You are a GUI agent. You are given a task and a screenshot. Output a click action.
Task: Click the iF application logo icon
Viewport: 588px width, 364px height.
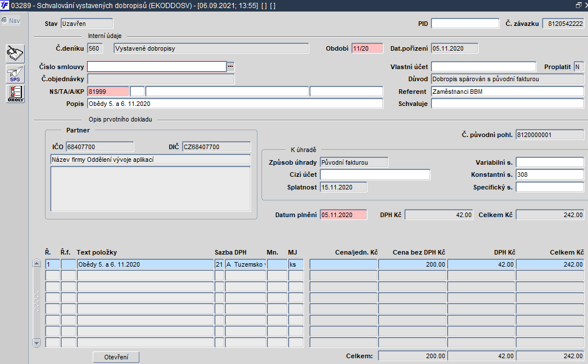[x=5, y=5]
